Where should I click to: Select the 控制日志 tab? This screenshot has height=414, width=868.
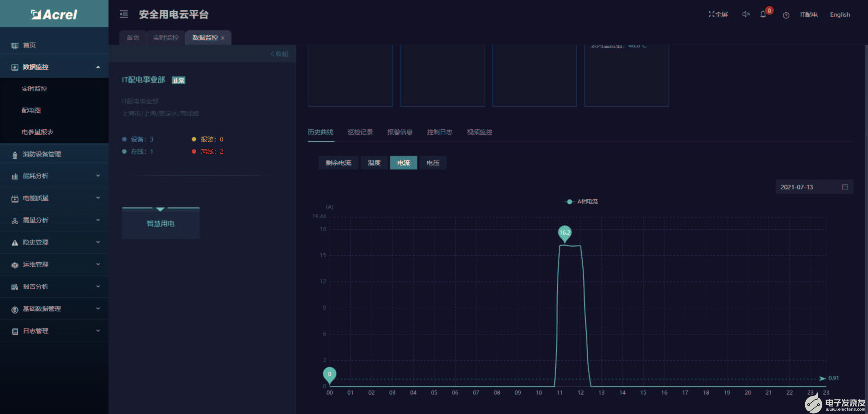(x=440, y=132)
